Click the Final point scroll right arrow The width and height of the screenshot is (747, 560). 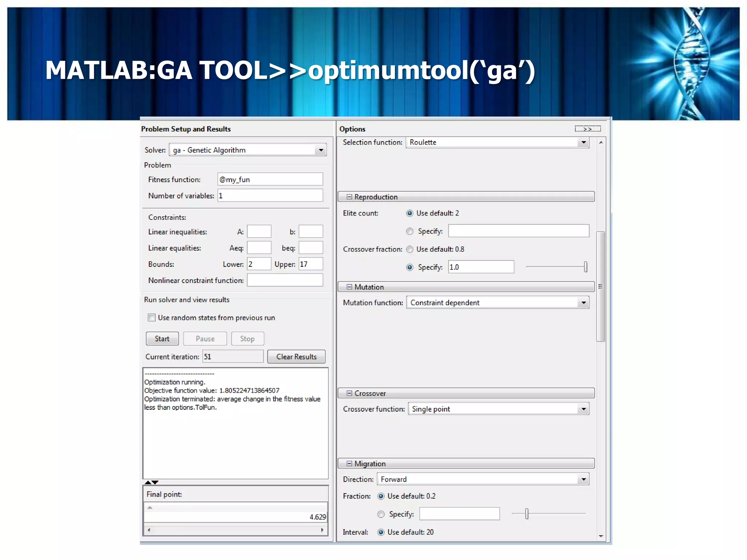point(322,530)
